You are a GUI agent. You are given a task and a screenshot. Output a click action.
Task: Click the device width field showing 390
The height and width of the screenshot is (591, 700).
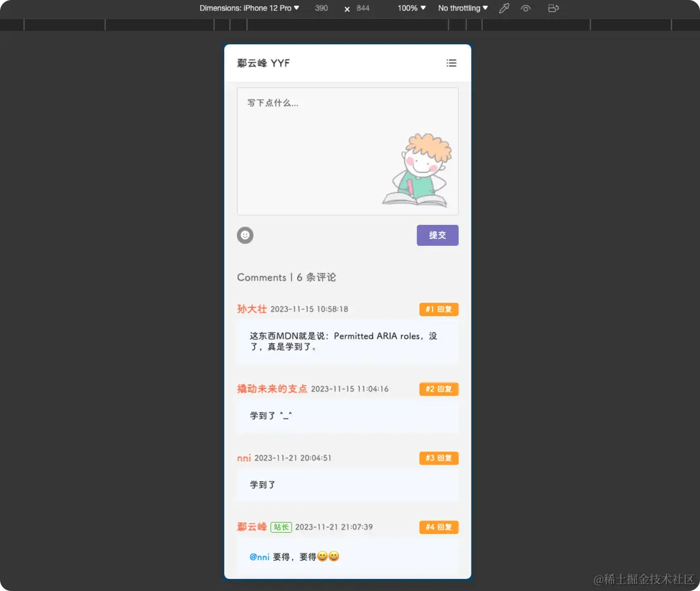tap(321, 8)
